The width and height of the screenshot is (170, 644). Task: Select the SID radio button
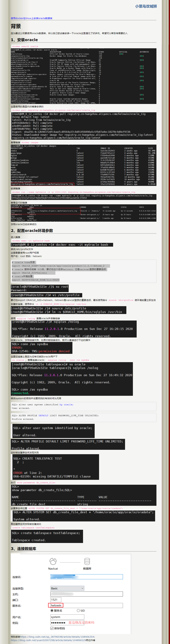[x=78, y=611]
